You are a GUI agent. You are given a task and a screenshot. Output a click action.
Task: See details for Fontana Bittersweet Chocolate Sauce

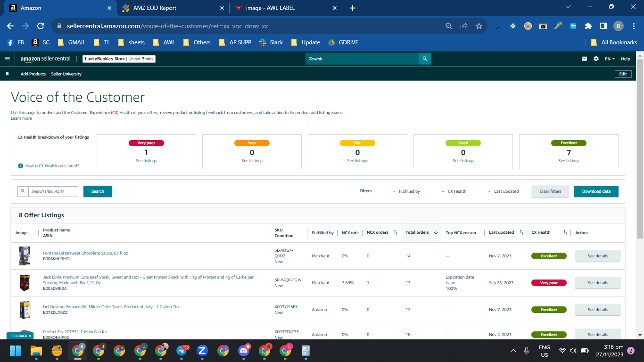[598, 256]
